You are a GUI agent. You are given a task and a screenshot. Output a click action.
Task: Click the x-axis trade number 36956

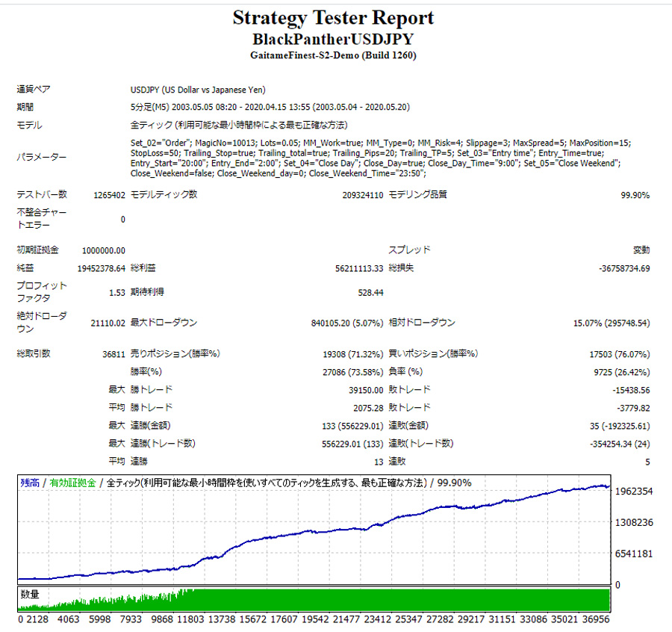[x=596, y=619]
